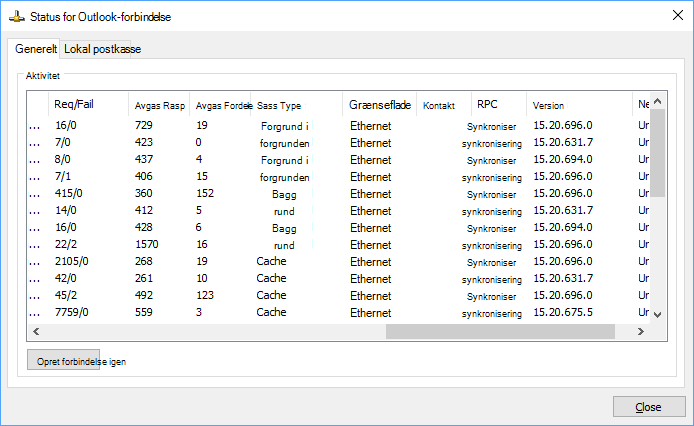Switch to the Generelt tab
Image resolution: width=694 pixels, height=426 pixels.
pos(34,49)
